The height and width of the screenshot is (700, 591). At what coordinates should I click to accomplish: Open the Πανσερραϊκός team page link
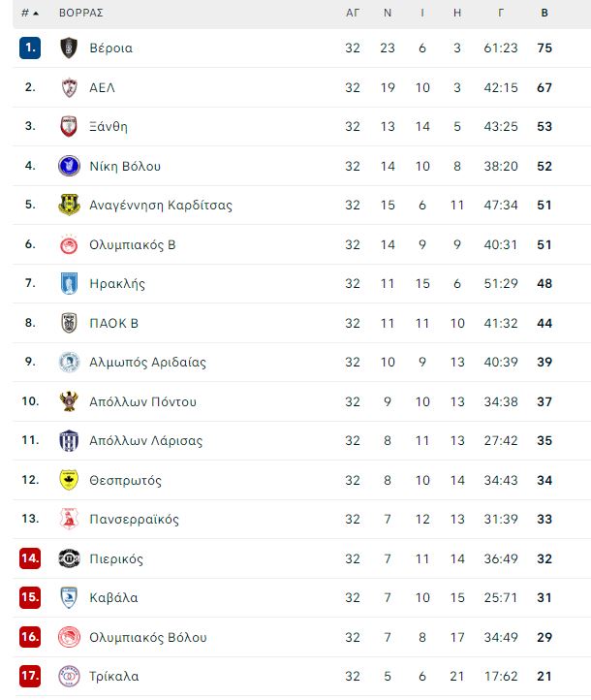pos(134,520)
